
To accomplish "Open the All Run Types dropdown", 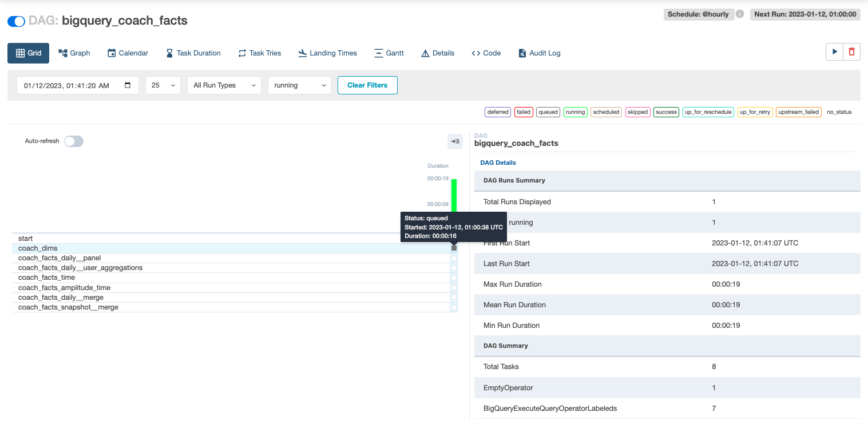I will point(224,85).
